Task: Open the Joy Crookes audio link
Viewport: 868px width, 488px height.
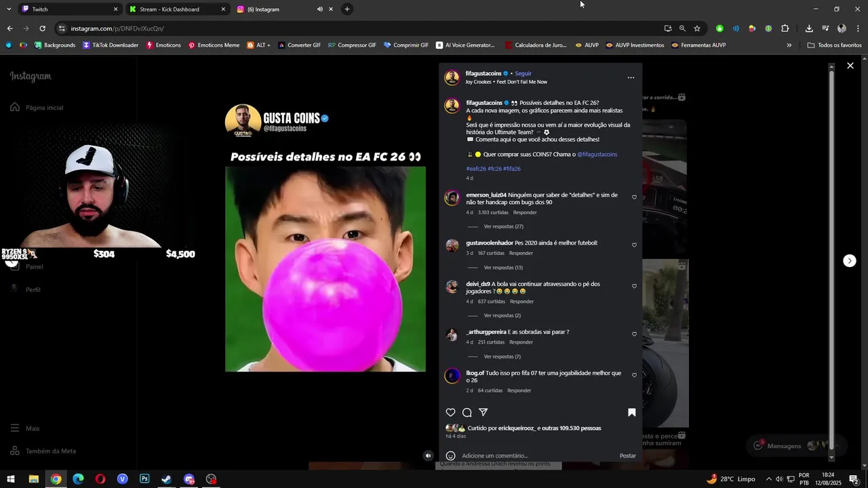Action: pyautogui.click(x=506, y=82)
